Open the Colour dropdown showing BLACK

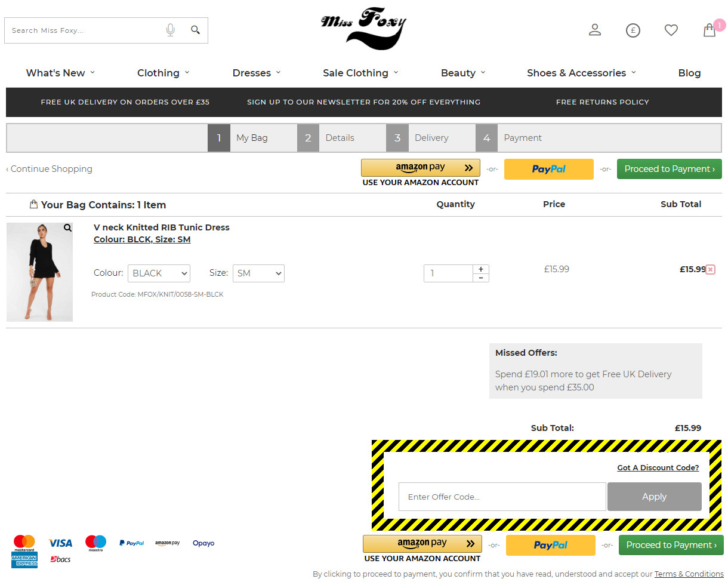point(159,273)
